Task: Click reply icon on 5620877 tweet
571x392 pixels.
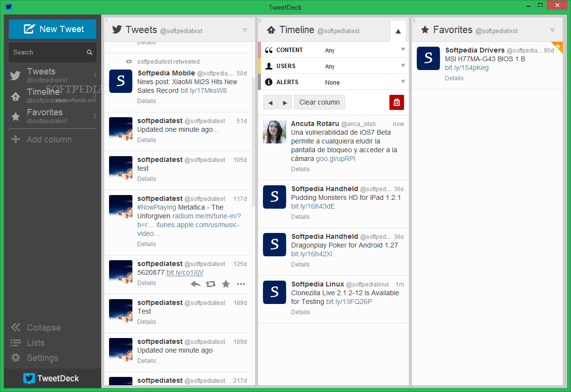Action: pyautogui.click(x=196, y=284)
